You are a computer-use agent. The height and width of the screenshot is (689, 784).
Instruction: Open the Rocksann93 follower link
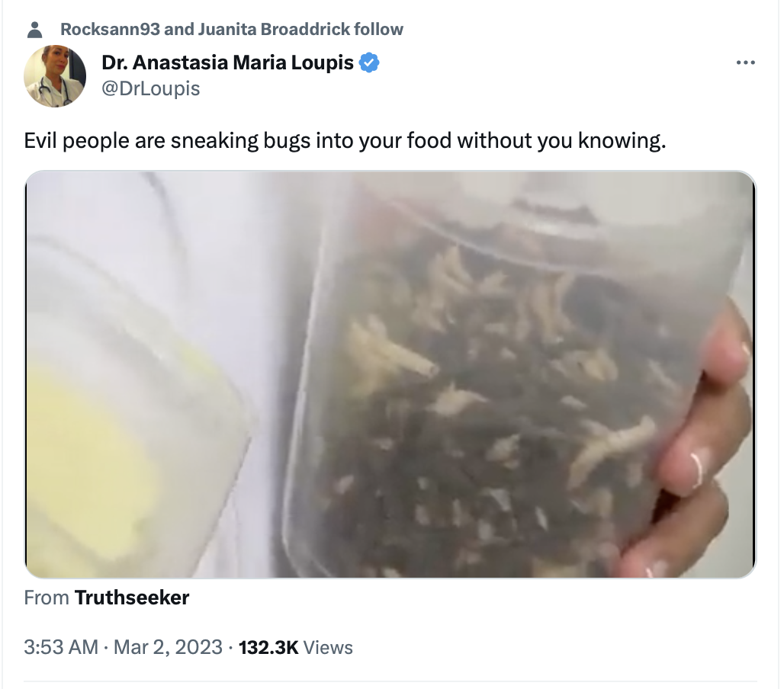pos(110,29)
